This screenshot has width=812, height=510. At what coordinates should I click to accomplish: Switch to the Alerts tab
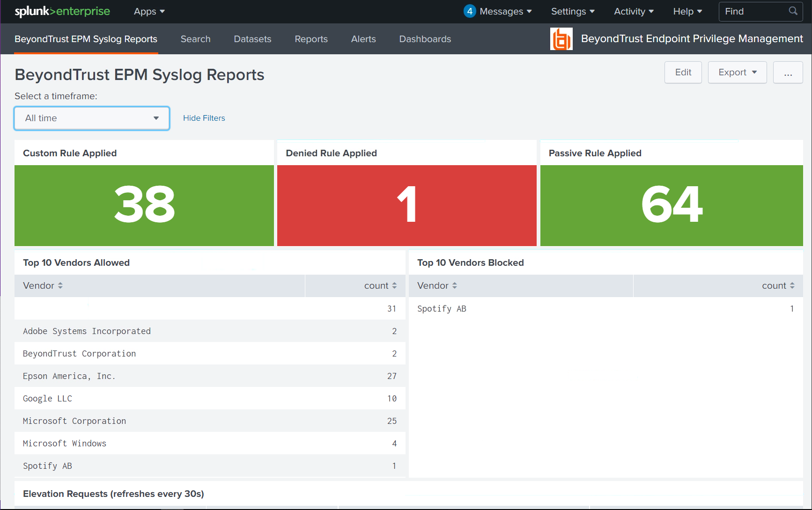363,39
